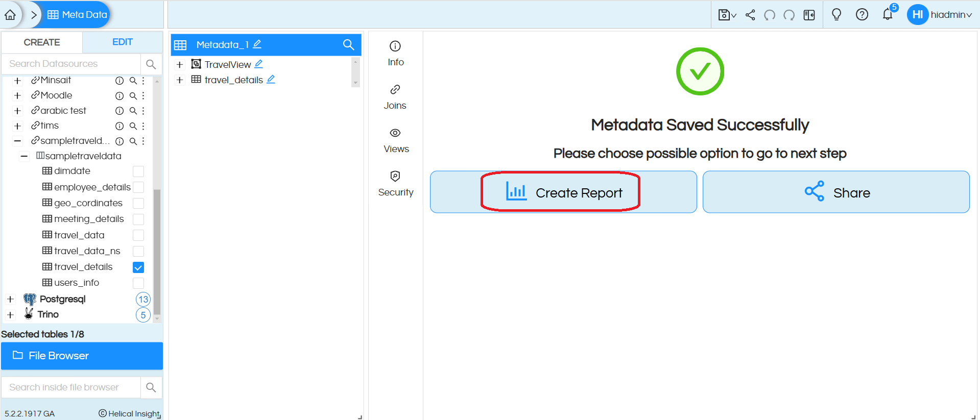This screenshot has width=980, height=420.
Task: Check the geo_cordinates table checkbox
Action: [138, 203]
